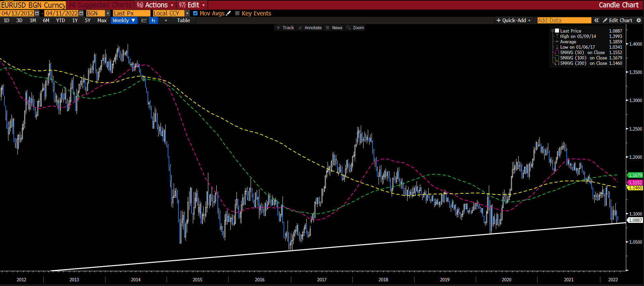This screenshot has height=286, width=644.
Task: Click the Average 1.1859 legend row
Action: click(x=589, y=42)
